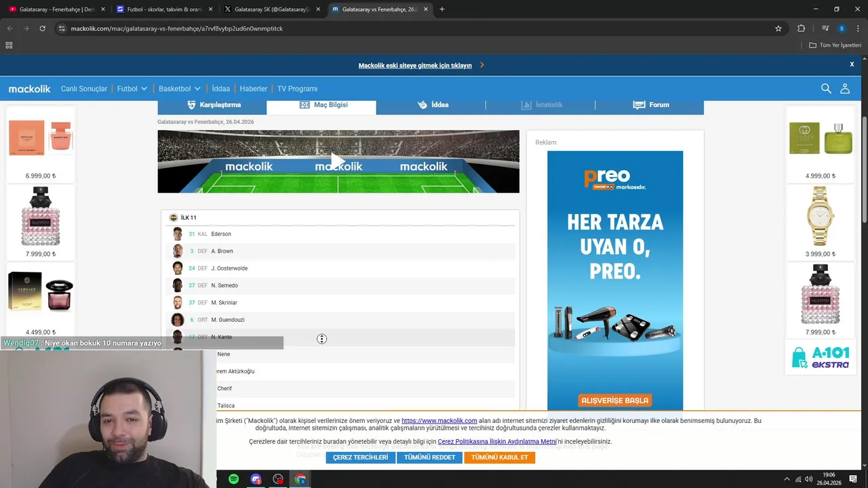Expand the Basketbol dropdown menu
This screenshot has width=868, height=488.
[180, 89]
